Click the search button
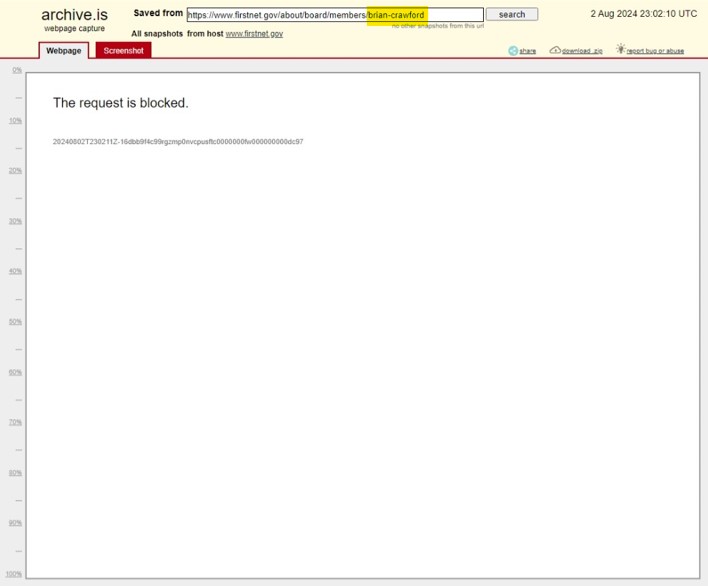This screenshot has width=708, height=586. click(x=512, y=14)
